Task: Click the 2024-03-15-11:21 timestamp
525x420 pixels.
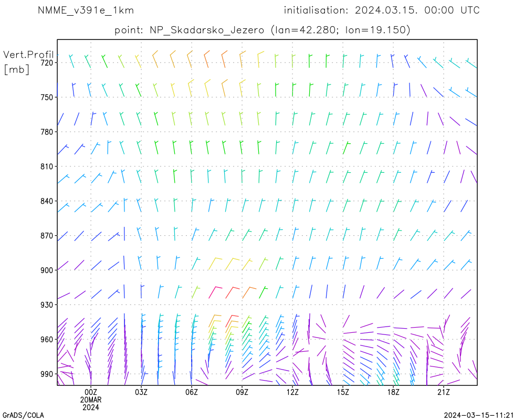Action: click(479, 416)
